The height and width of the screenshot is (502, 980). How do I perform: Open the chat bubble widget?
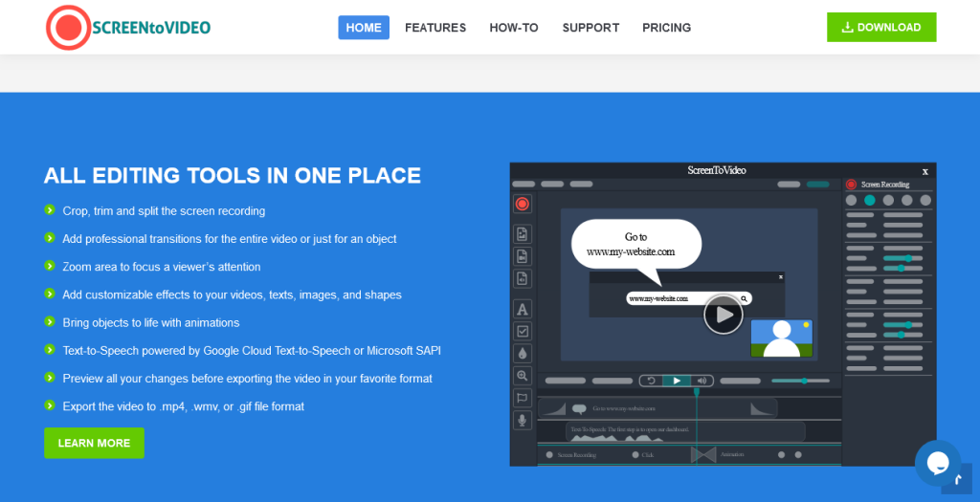(x=937, y=463)
